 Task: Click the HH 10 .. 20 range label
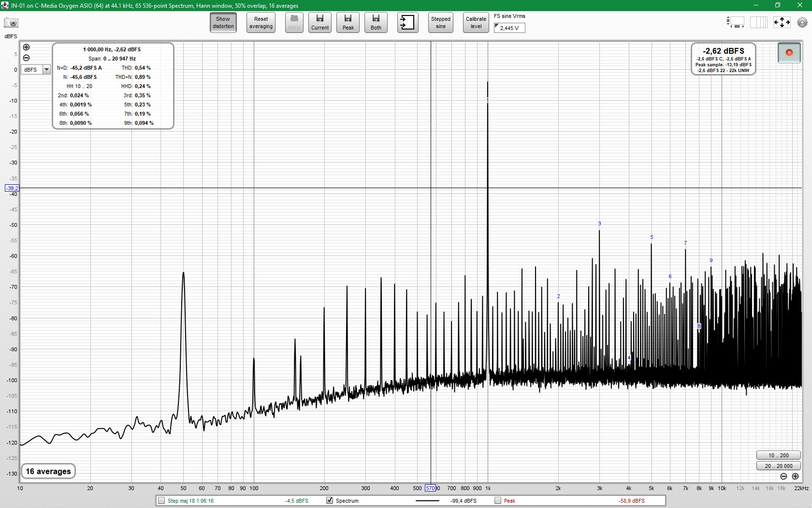pyautogui.click(x=79, y=86)
